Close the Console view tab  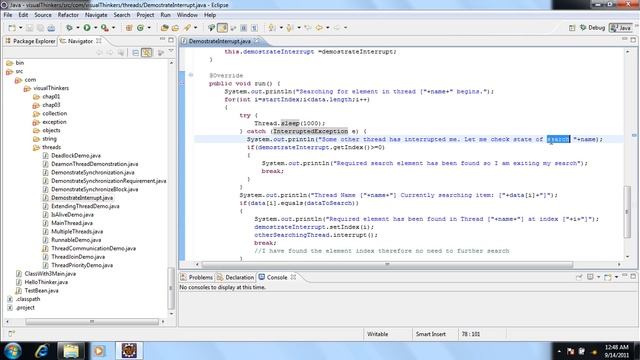point(293,277)
